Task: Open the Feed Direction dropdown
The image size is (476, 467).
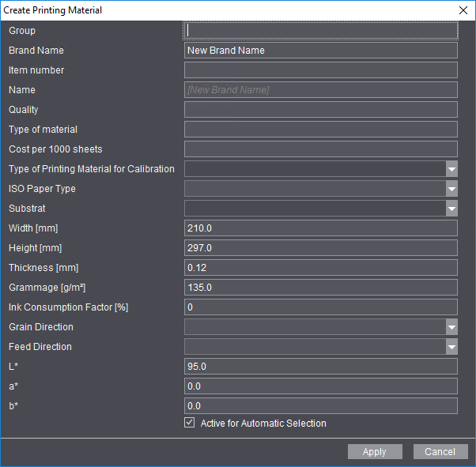Action: point(451,347)
